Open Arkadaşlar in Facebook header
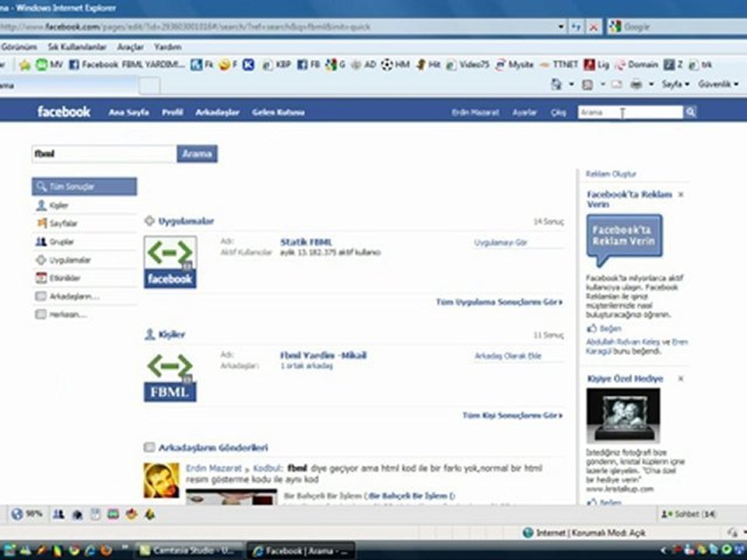Image resolution: width=747 pixels, height=560 pixels. (x=217, y=112)
